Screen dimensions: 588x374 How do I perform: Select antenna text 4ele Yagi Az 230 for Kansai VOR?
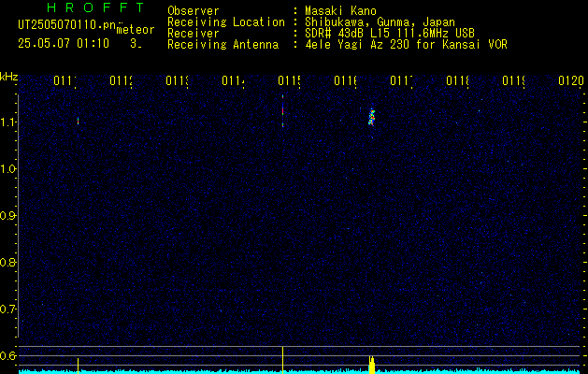tap(406, 45)
